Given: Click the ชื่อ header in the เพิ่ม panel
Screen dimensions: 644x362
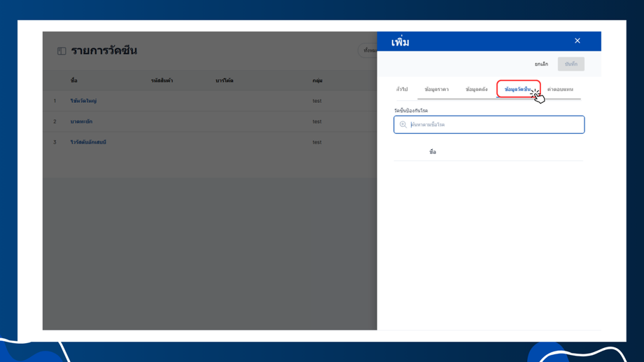Looking at the screenshot, I should click(433, 152).
